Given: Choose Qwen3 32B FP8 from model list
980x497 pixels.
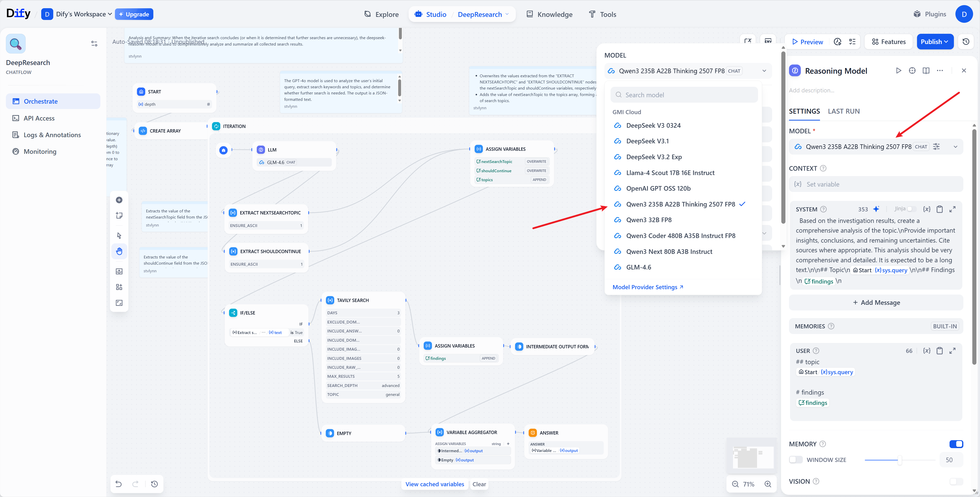Looking at the screenshot, I should (649, 220).
